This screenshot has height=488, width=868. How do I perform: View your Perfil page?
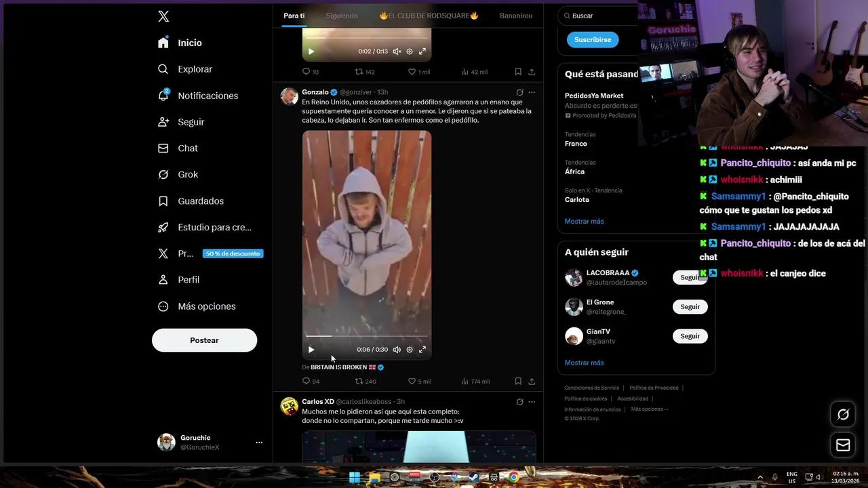pos(190,279)
